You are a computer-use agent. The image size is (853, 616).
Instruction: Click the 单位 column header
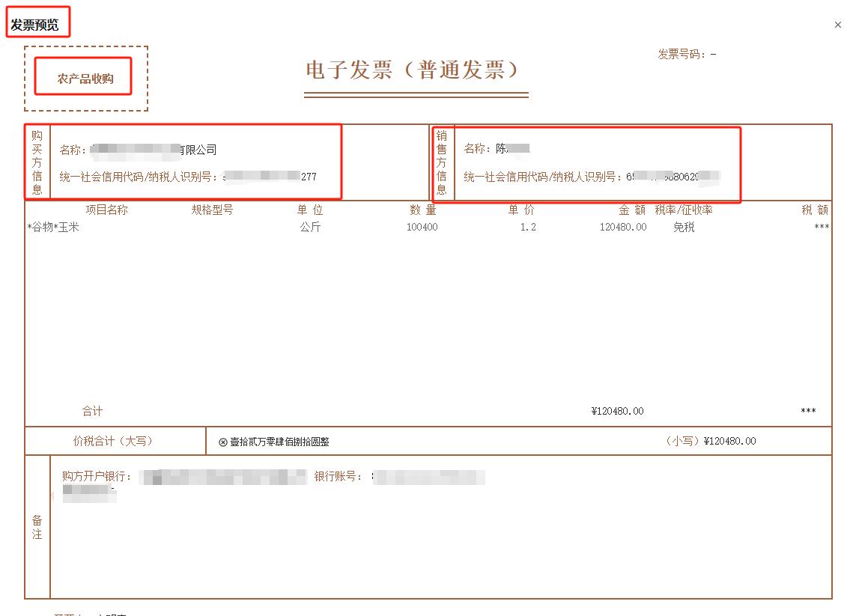[310, 210]
